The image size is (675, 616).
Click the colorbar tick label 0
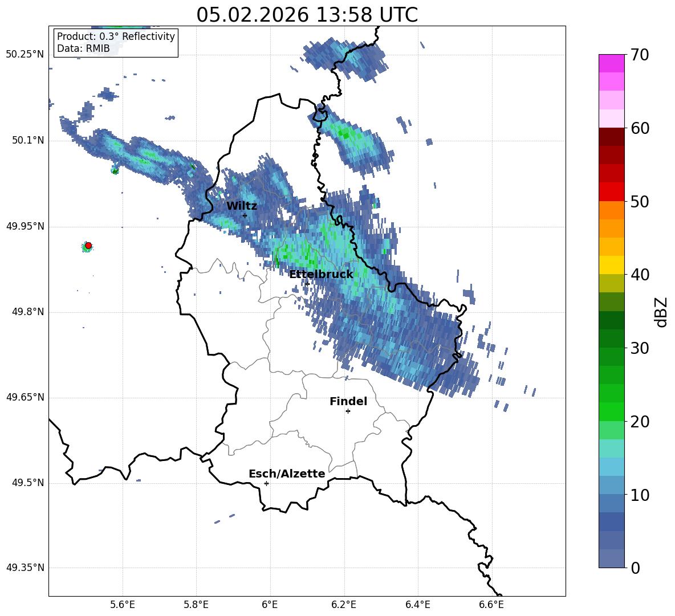635,568
